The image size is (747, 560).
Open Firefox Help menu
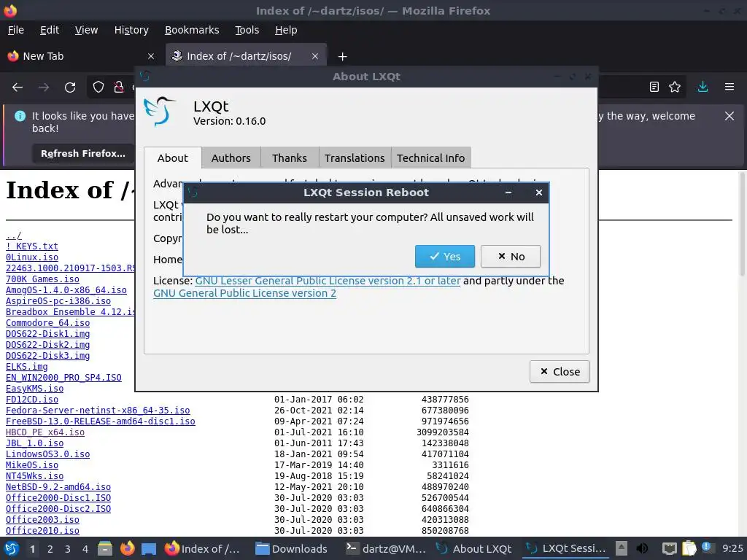pos(286,30)
